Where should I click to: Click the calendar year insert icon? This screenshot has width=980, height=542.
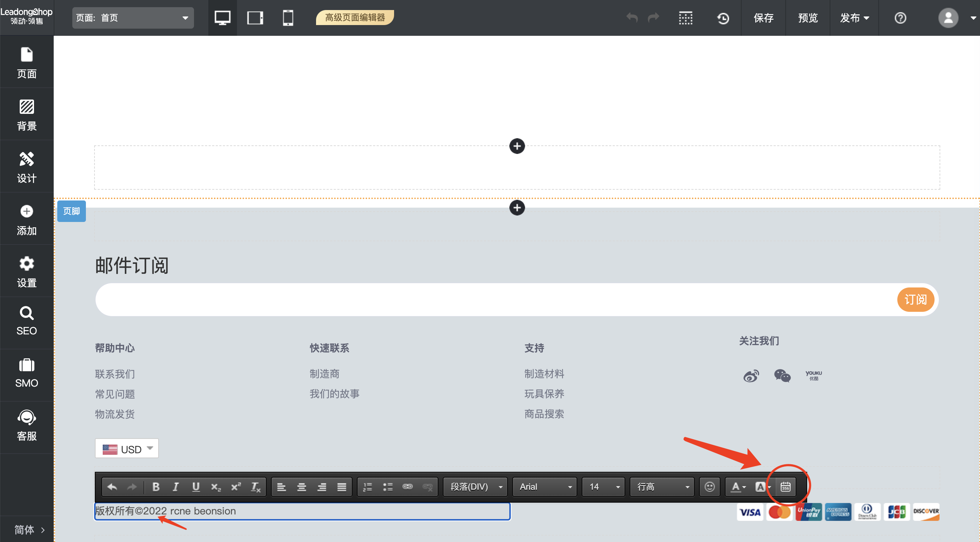[785, 487]
